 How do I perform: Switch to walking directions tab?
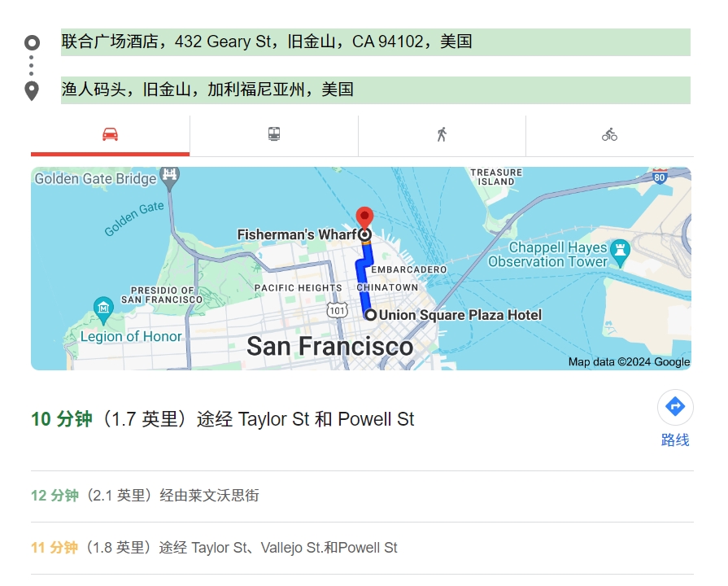point(442,135)
